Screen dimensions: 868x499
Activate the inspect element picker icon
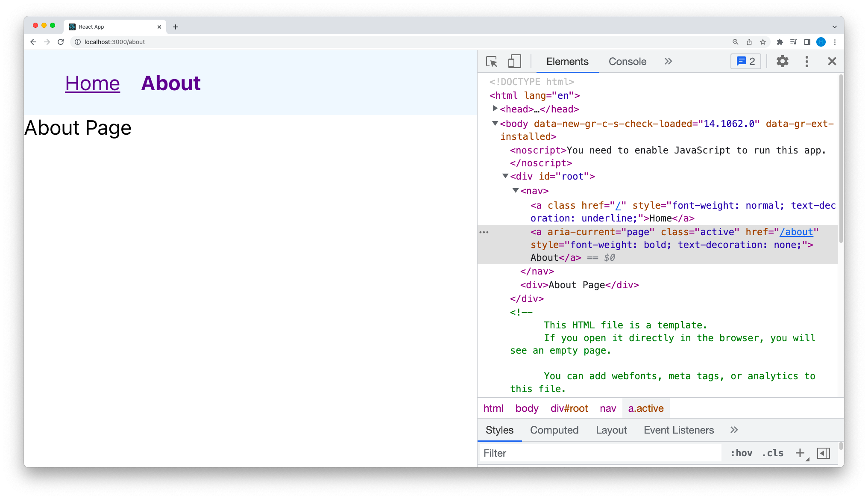point(492,62)
